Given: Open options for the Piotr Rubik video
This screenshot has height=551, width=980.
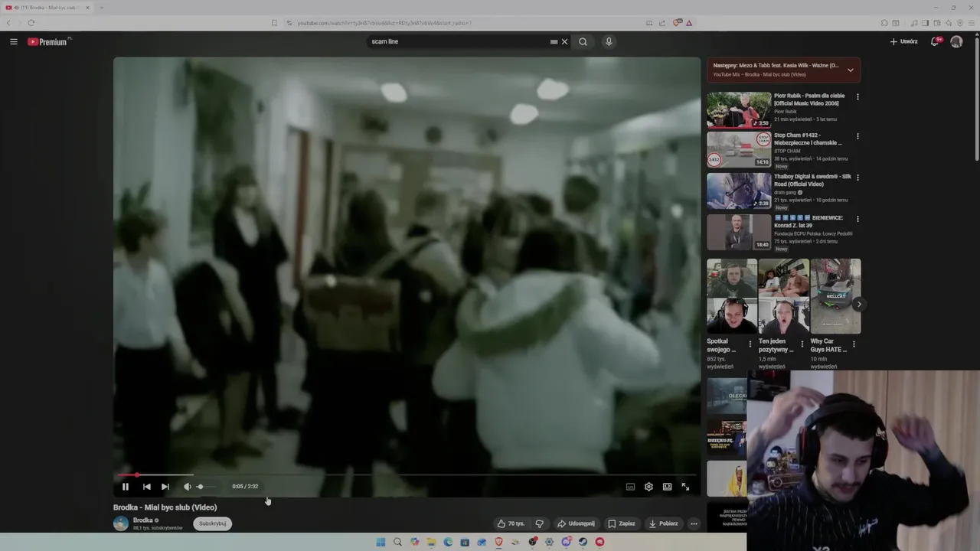Looking at the screenshot, I should pos(857,97).
